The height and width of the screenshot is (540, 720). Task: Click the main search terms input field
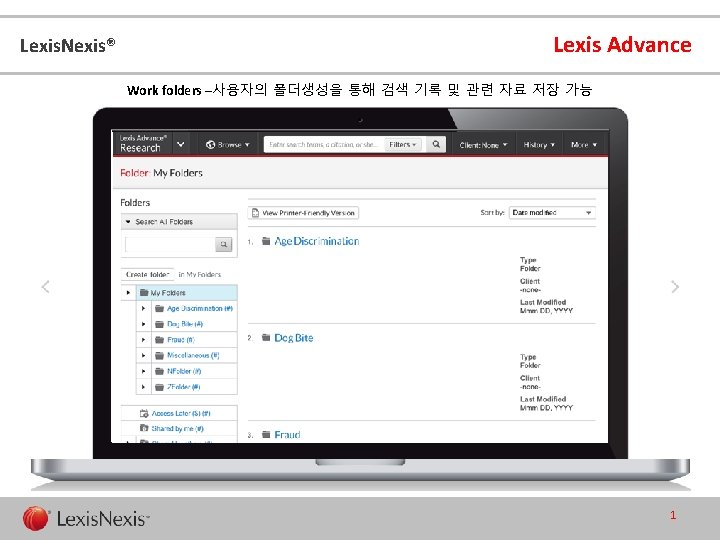coord(324,145)
